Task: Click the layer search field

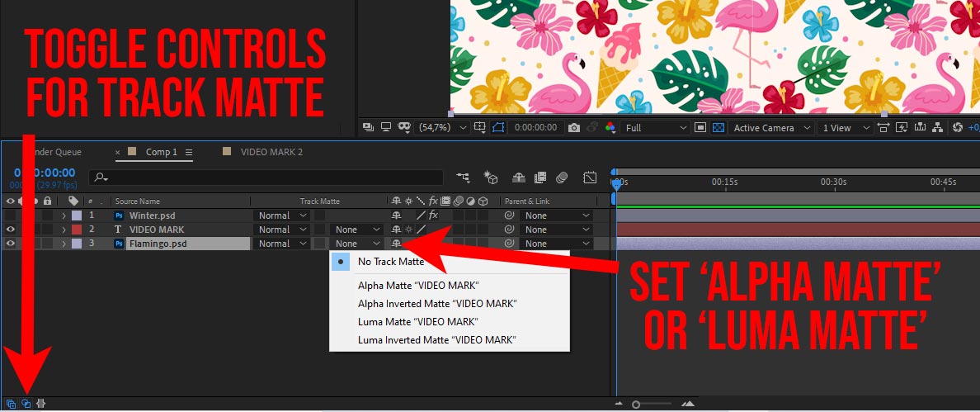Action: pyautogui.click(x=266, y=178)
